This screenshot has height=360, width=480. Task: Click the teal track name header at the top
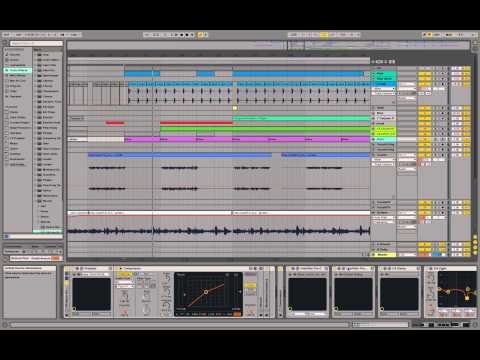click(385, 73)
